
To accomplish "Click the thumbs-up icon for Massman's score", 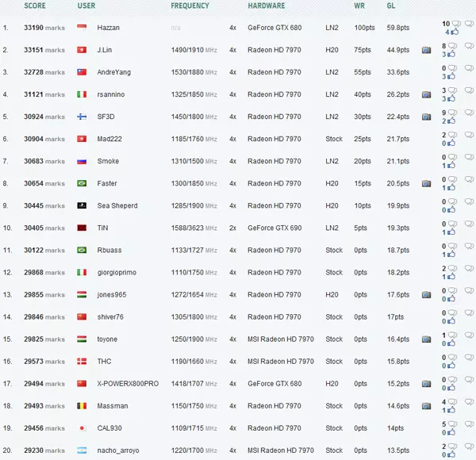I will click(x=451, y=410).
